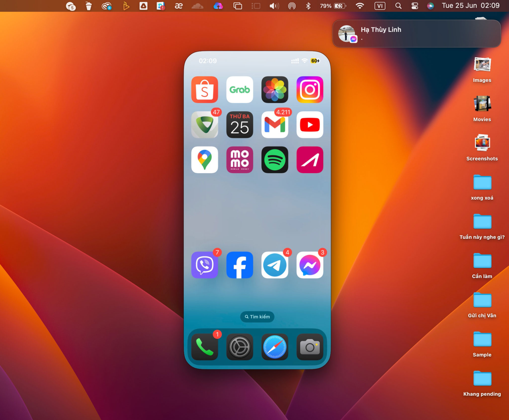
Task: Open volume control in menu bar
Action: pyautogui.click(x=274, y=6)
